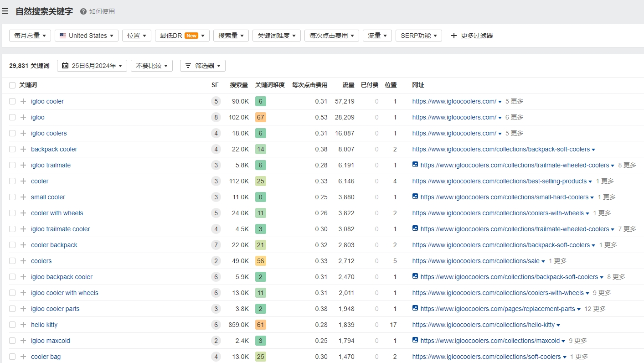Open the best-selling-products collection URL
644x363 pixels.
tap(500, 181)
